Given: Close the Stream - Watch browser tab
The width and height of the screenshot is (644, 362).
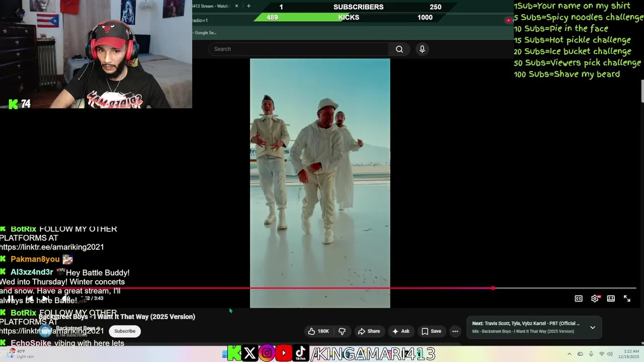Looking at the screenshot, I should tap(236, 6).
